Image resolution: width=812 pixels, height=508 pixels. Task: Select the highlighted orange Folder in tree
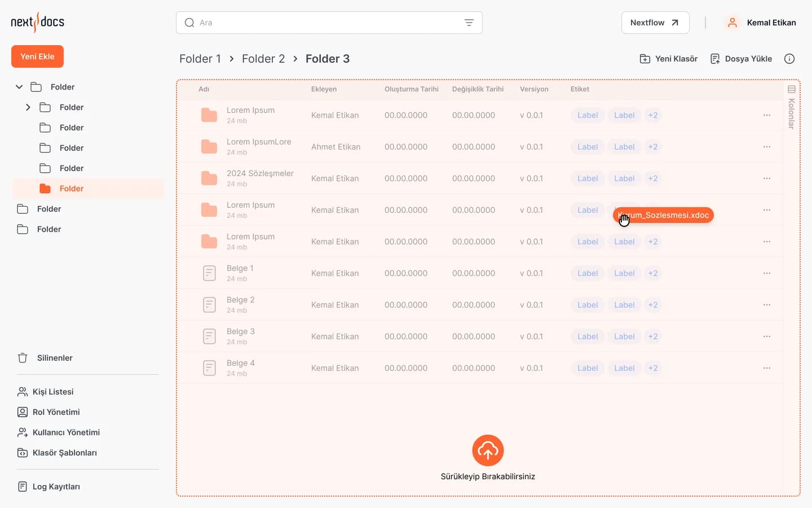[x=88, y=189]
